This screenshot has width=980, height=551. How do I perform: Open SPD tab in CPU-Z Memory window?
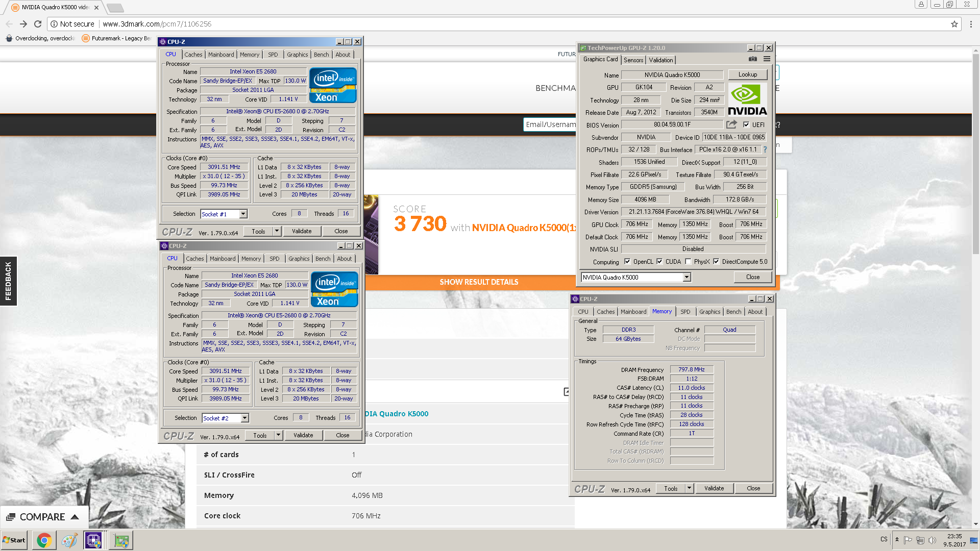(x=685, y=312)
